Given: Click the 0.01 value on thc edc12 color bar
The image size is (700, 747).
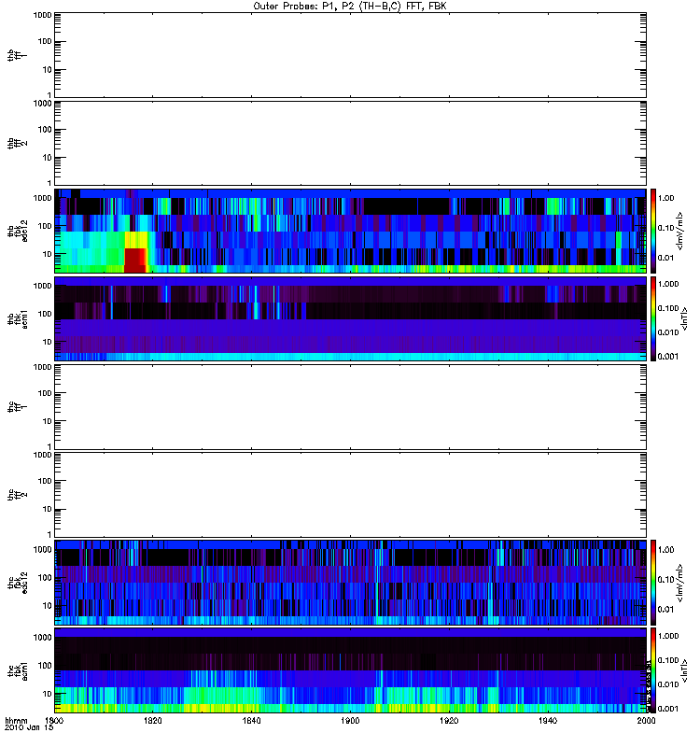Looking at the screenshot, I should [666, 610].
